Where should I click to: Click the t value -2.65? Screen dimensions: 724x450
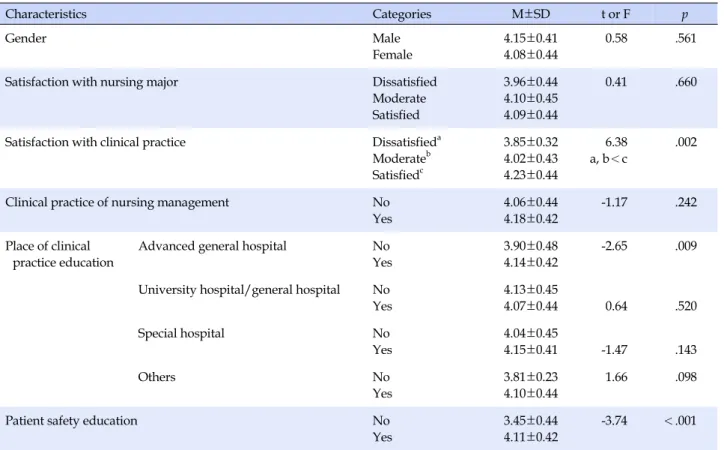pyautogui.click(x=614, y=246)
